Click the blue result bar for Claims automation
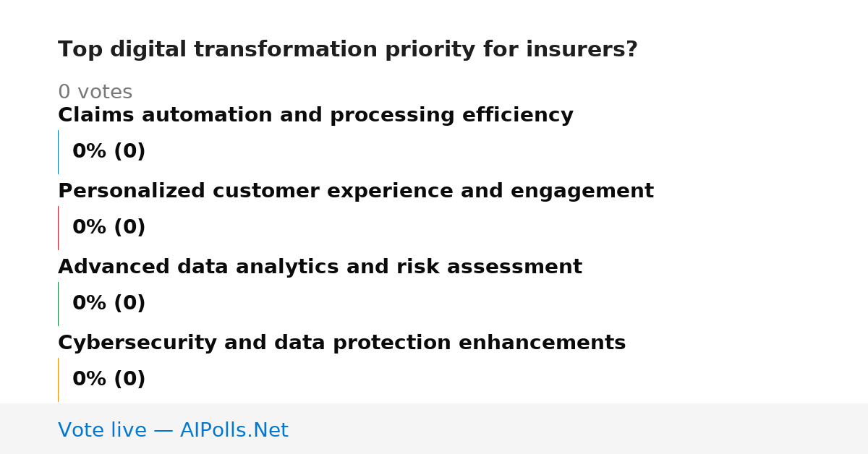The height and width of the screenshot is (454, 868). [x=58, y=152]
